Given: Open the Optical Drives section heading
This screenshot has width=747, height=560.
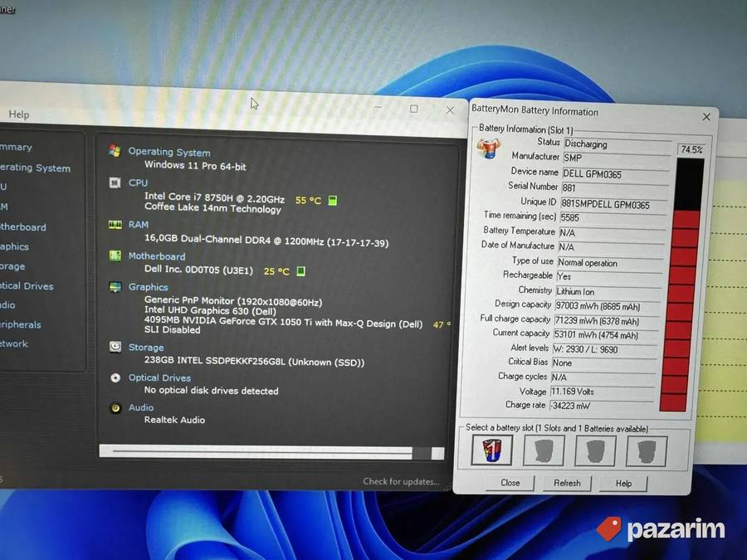Looking at the screenshot, I should pos(159,377).
